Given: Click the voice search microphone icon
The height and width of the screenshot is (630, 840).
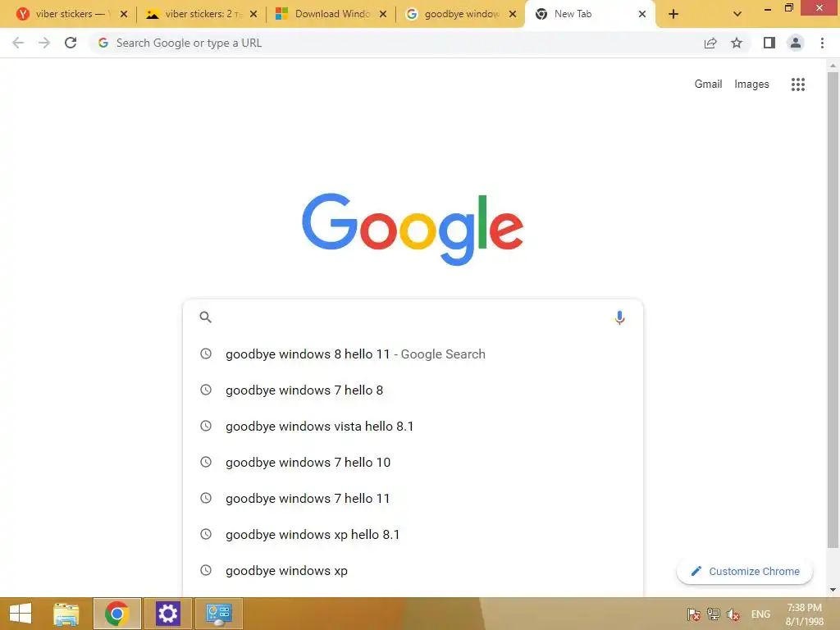Looking at the screenshot, I should 619,317.
